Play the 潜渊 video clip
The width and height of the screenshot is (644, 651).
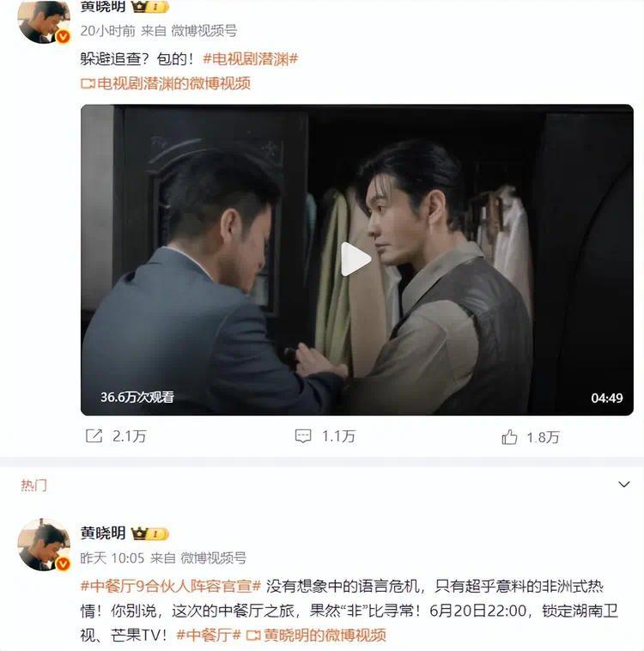tap(355, 259)
